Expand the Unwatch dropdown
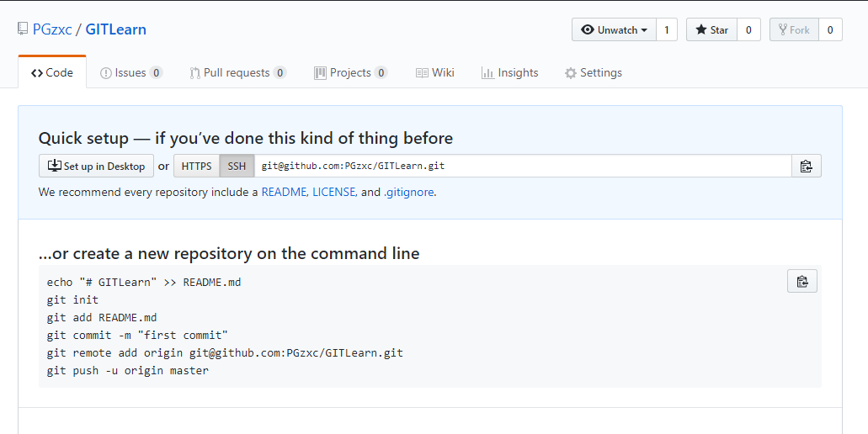Viewport: 868px width, 434px height. click(x=614, y=29)
